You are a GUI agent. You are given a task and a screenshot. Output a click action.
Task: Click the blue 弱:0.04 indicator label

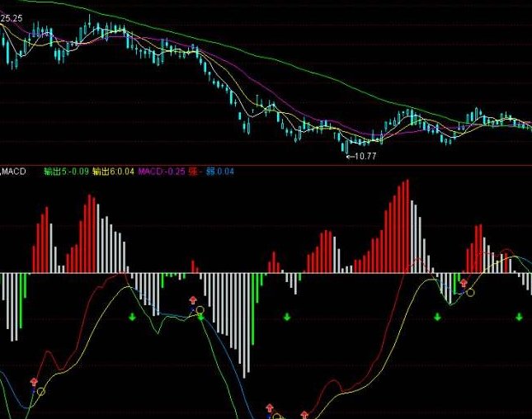[x=220, y=172]
